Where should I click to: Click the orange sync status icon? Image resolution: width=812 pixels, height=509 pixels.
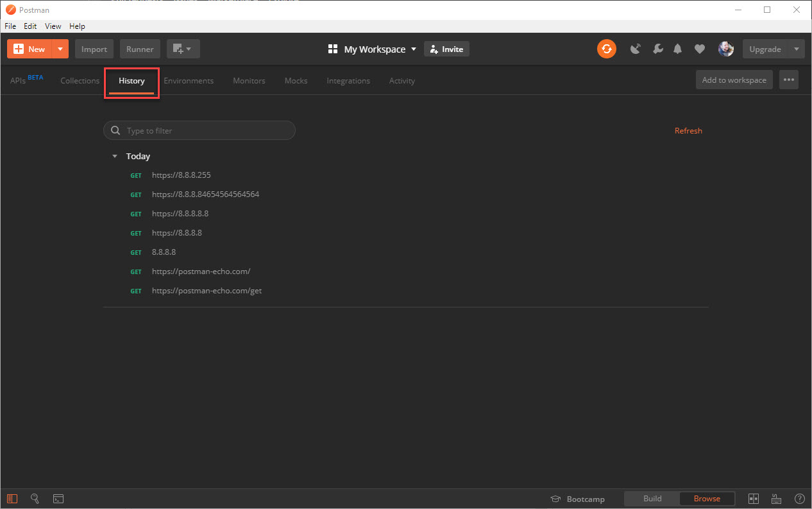click(x=606, y=49)
